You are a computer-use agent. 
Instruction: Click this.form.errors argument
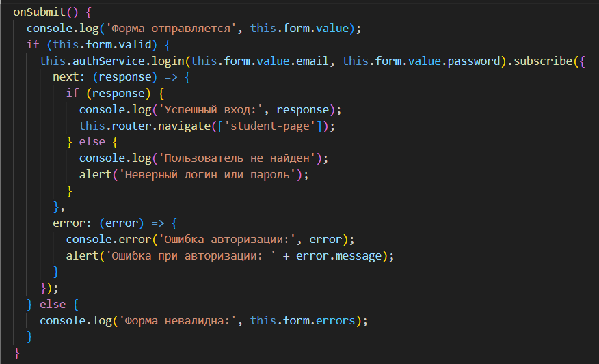[x=302, y=320]
